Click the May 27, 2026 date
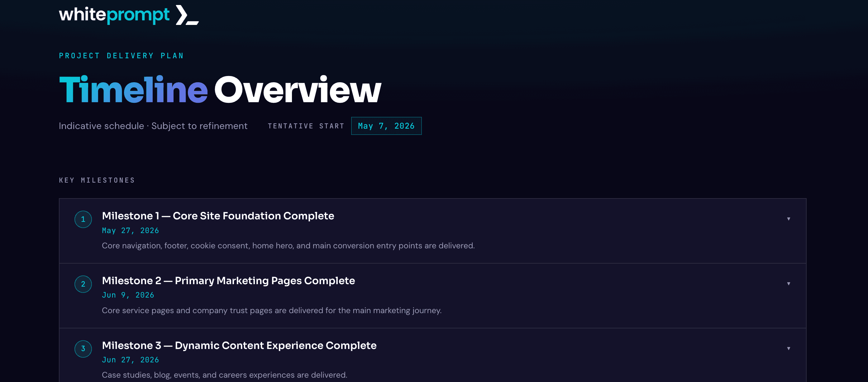The height and width of the screenshot is (382, 868). pyautogui.click(x=131, y=230)
